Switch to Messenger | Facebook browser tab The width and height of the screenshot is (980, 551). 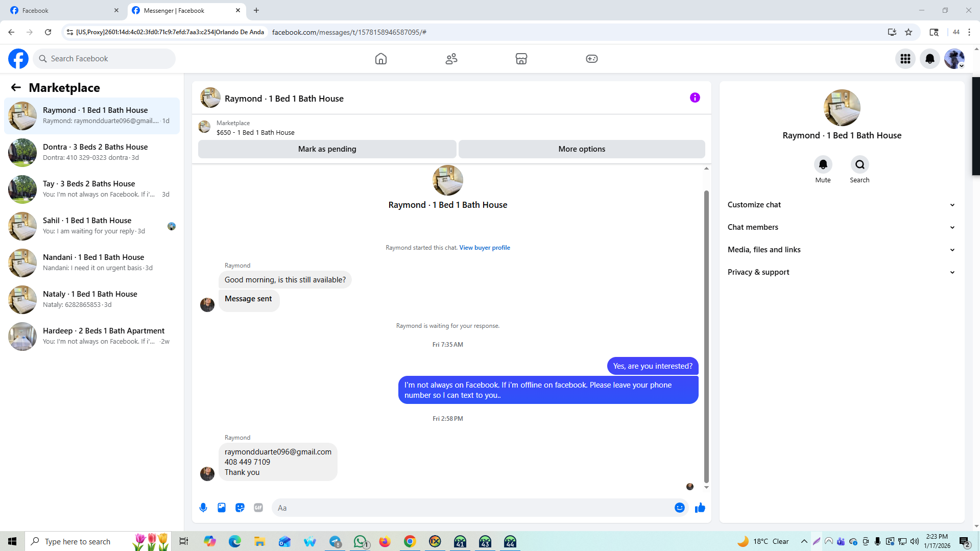tap(186, 10)
